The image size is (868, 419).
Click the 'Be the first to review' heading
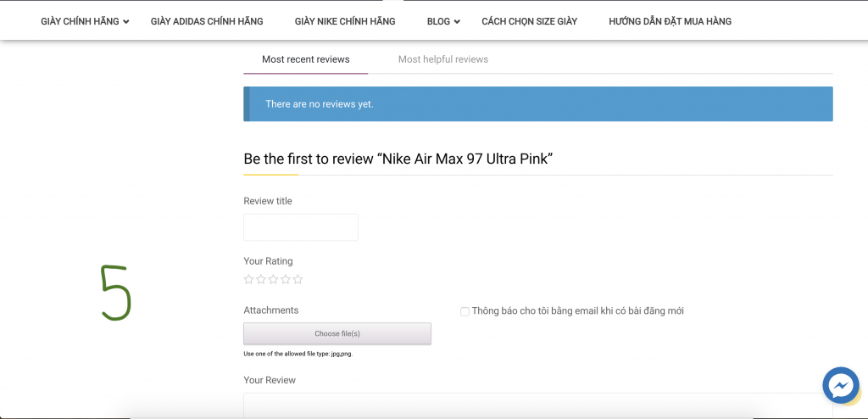[398, 159]
